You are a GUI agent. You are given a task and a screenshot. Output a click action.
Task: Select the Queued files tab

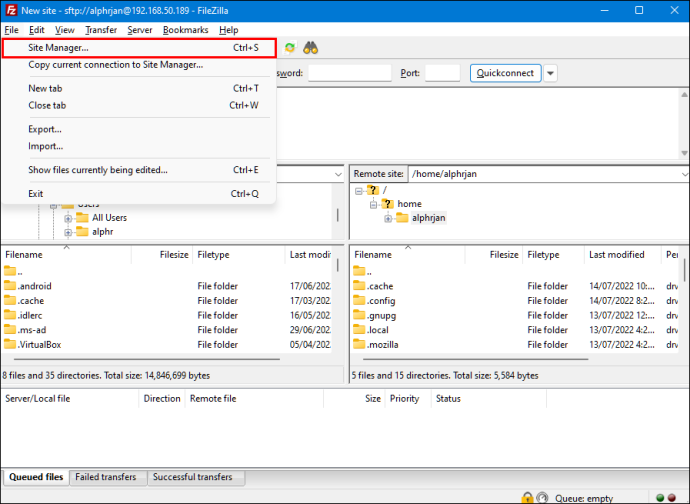(36, 477)
